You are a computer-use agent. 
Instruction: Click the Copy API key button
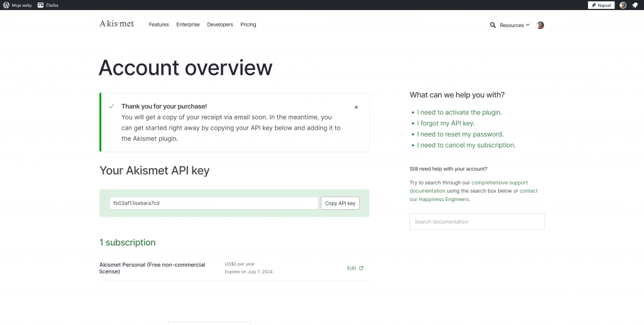[340, 203]
